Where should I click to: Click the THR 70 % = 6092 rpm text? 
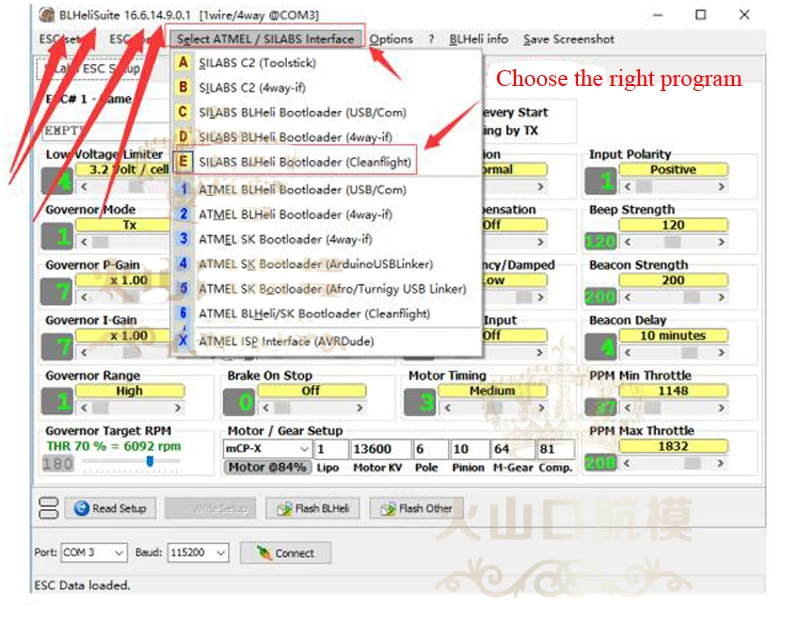113,446
